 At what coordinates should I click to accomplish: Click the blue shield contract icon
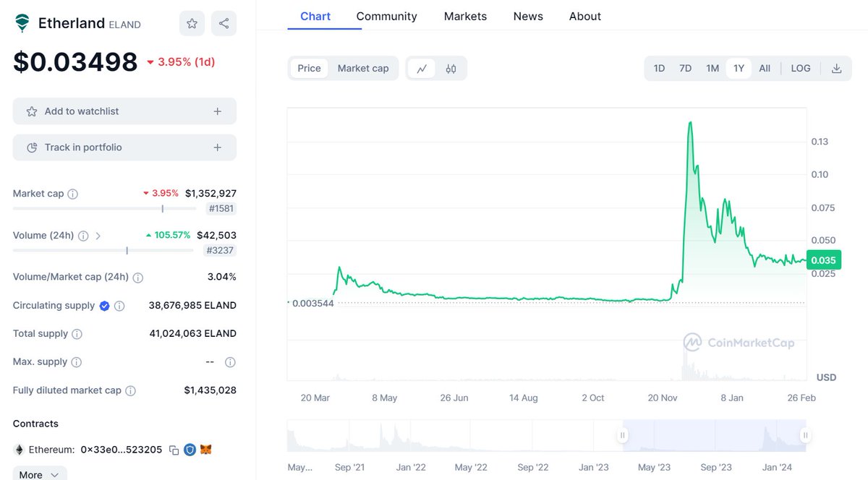click(x=190, y=450)
